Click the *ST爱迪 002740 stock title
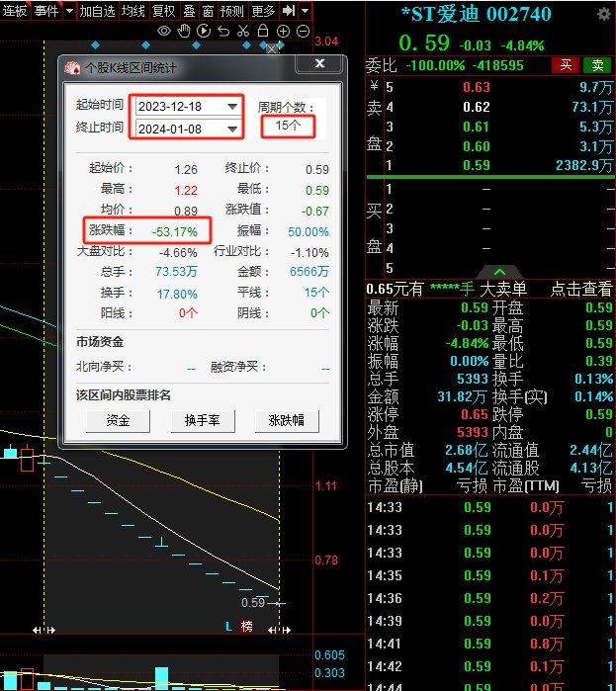 tap(476, 15)
